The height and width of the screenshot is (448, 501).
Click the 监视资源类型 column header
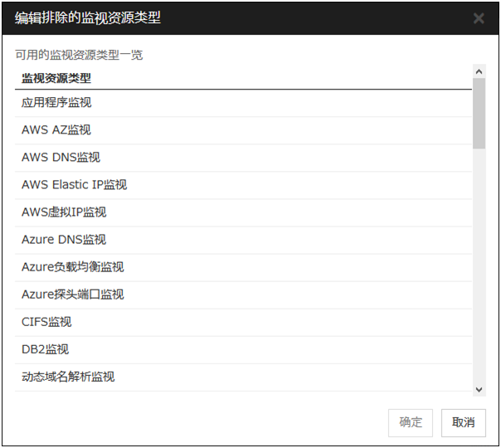(56, 79)
